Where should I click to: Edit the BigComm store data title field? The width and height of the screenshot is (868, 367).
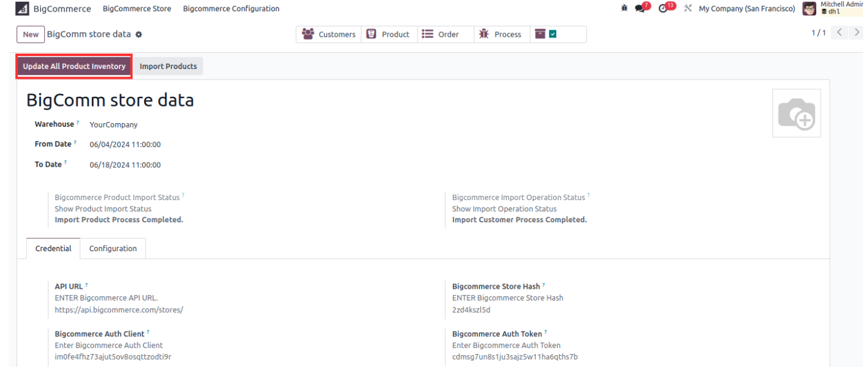(x=110, y=100)
